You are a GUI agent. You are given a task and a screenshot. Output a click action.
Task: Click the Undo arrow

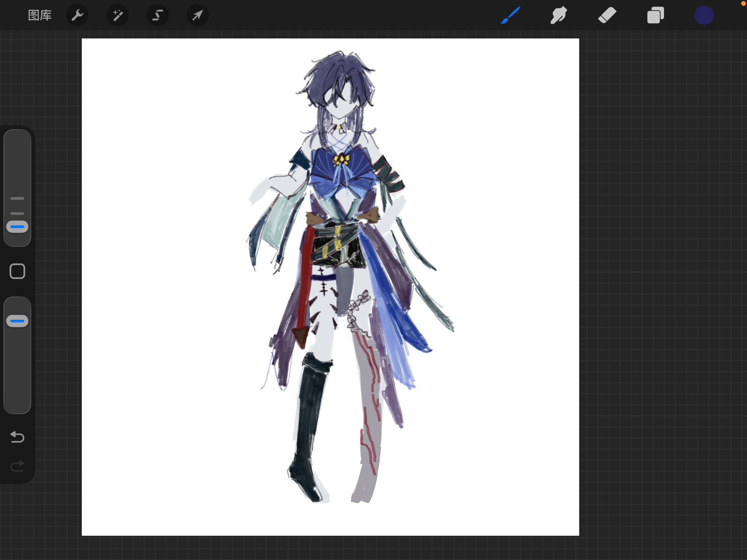coord(17,437)
